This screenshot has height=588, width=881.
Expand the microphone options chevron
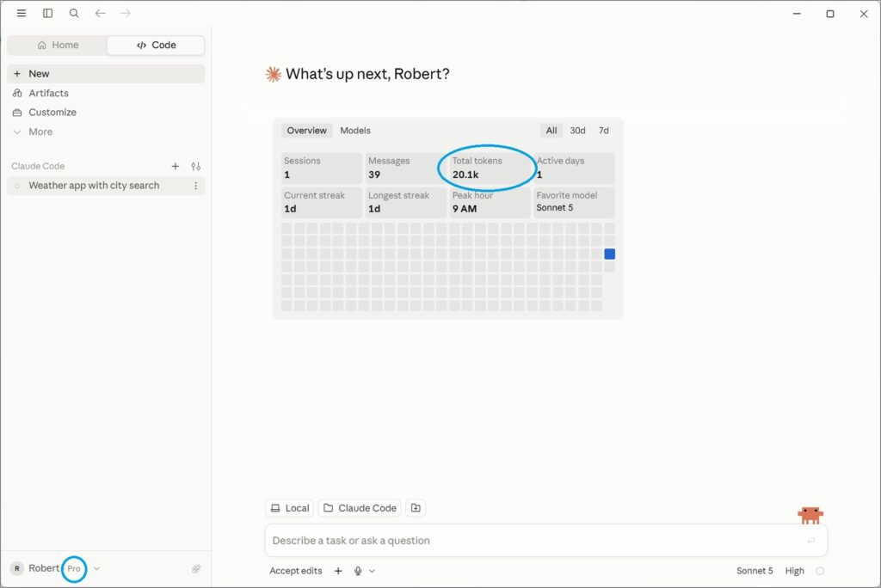[372, 571]
